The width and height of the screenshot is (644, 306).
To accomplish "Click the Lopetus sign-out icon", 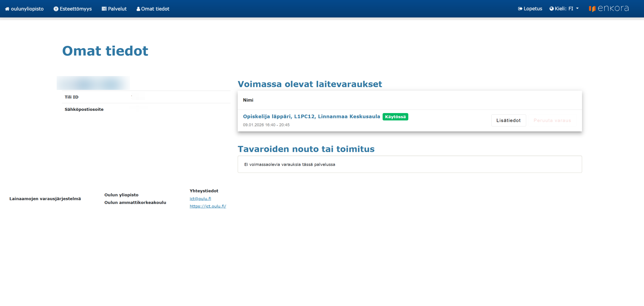I will coord(520,9).
